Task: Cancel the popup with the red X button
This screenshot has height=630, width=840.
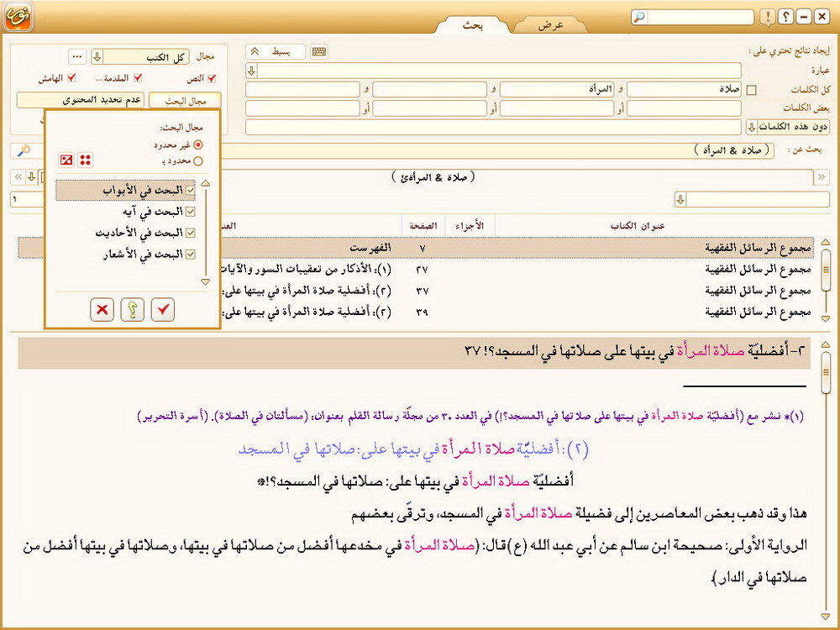Action: click(x=102, y=310)
